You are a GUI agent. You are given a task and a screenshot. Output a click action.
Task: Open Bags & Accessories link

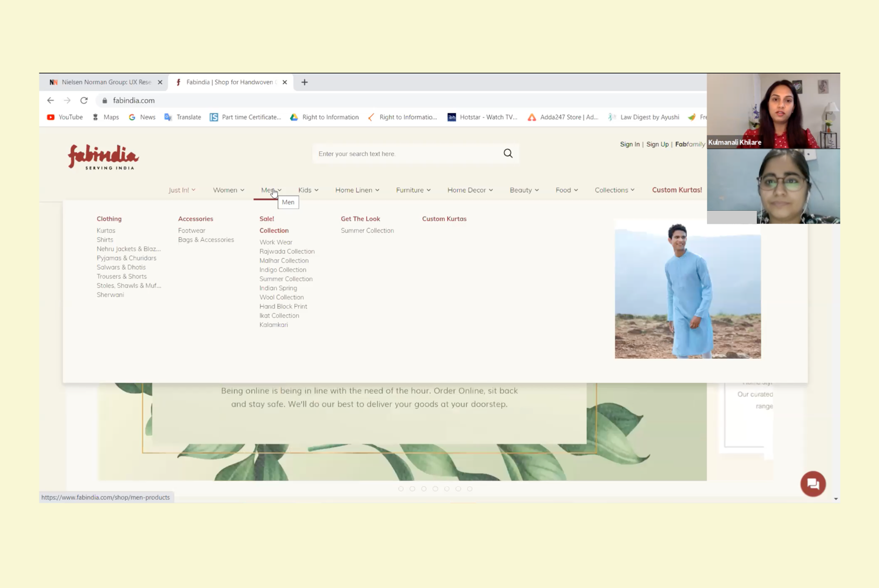[206, 240]
